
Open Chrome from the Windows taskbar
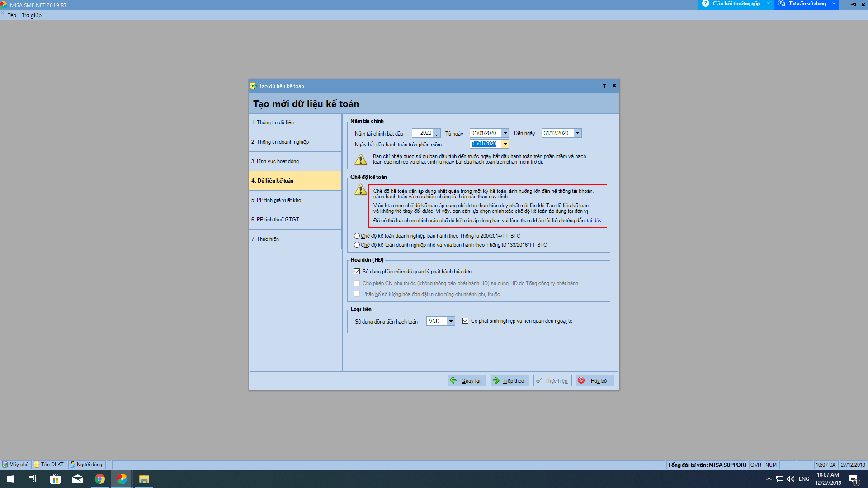click(x=100, y=479)
